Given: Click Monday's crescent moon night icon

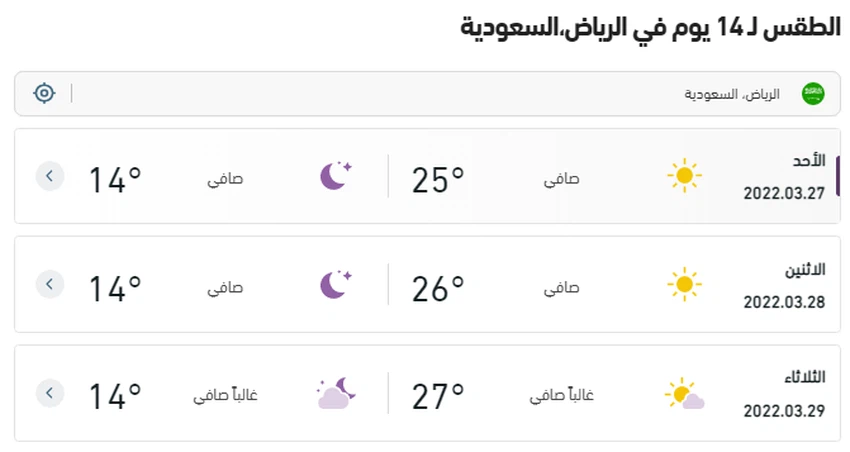Looking at the screenshot, I should (x=336, y=284).
